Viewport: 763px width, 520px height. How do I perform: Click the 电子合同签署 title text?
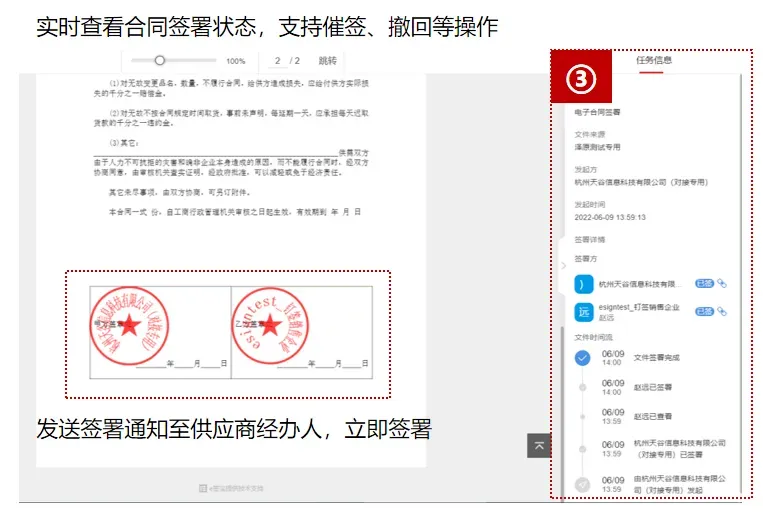[x=597, y=112]
